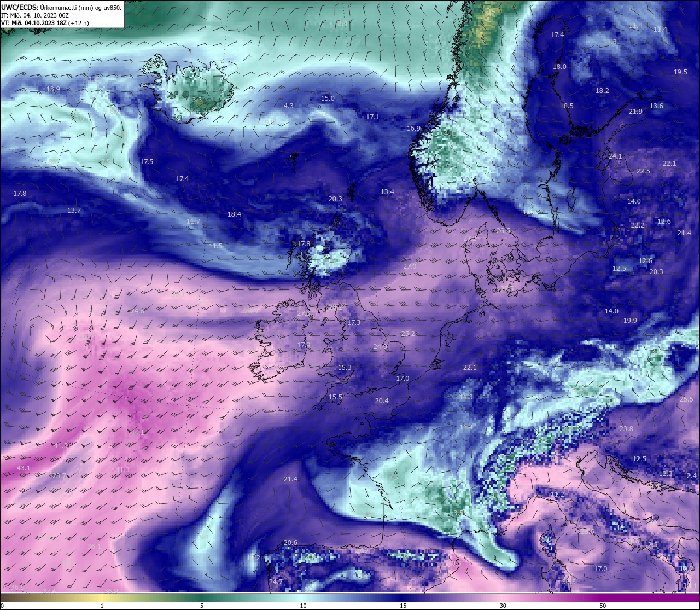This screenshot has width=700, height=610.
Task: Click the 19.9 value on the map
Action: pos(630,321)
